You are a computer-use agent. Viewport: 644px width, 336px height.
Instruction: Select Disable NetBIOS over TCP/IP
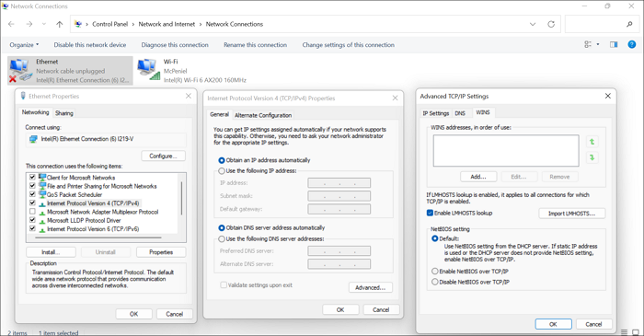point(435,282)
